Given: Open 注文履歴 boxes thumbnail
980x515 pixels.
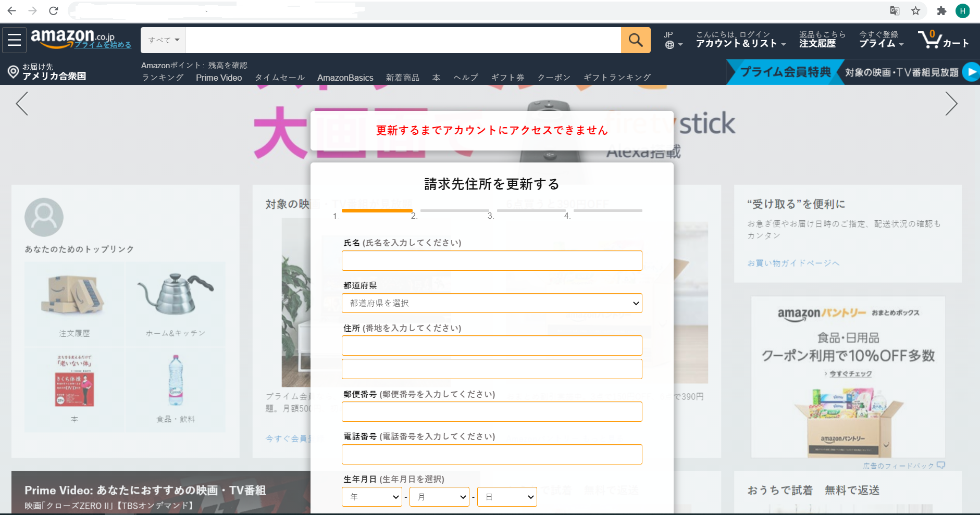Looking at the screenshot, I should [x=74, y=296].
